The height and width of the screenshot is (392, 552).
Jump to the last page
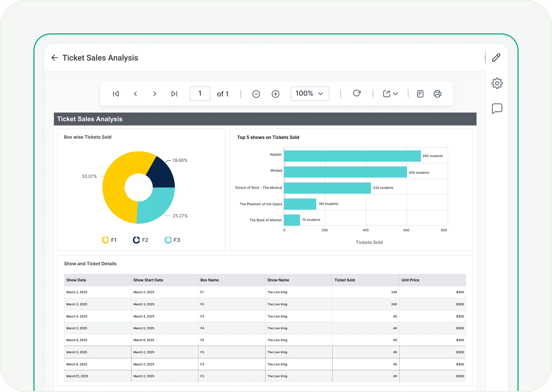pos(174,94)
